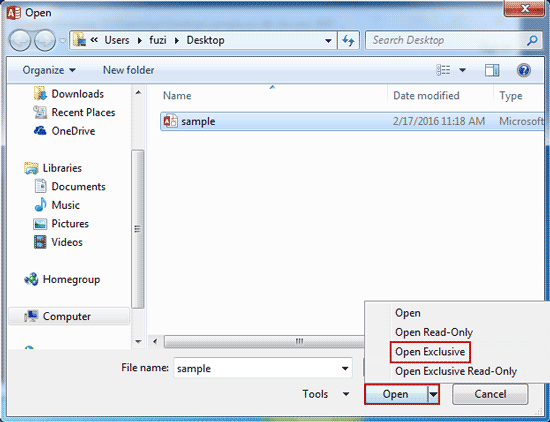The height and width of the screenshot is (422, 550).
Task: Click the horizontal scrollbar left arrow
Action: (155, 341)
